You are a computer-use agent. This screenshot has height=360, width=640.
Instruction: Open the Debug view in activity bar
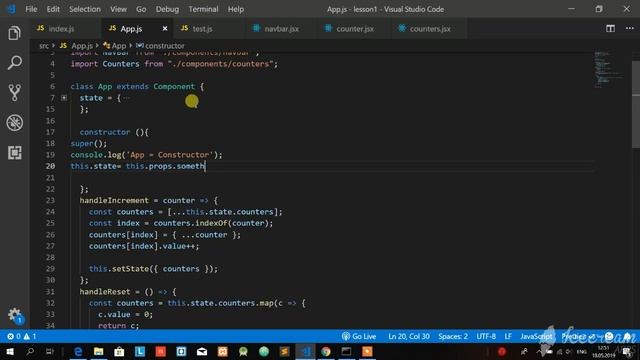(x=15, y=122)
